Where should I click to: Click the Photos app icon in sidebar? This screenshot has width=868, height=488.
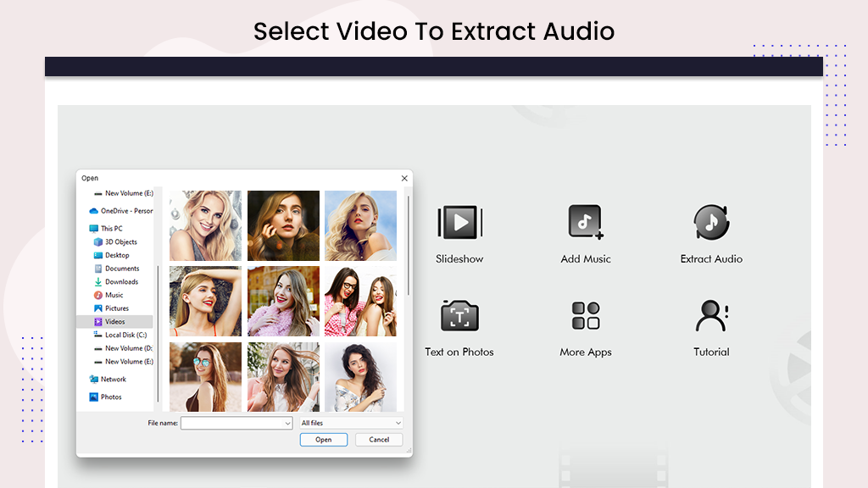pos(93,396)
